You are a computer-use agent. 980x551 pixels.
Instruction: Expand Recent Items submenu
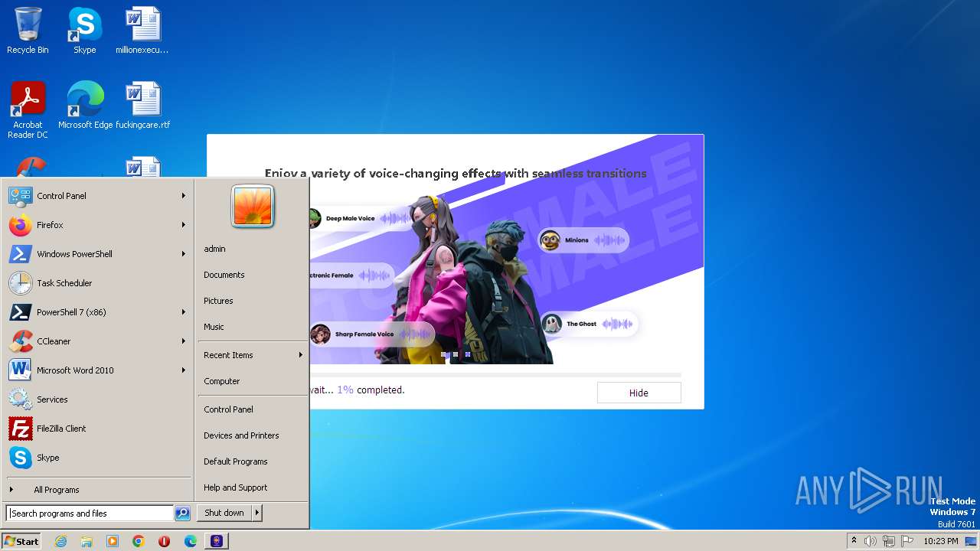(x=253, y=355)
